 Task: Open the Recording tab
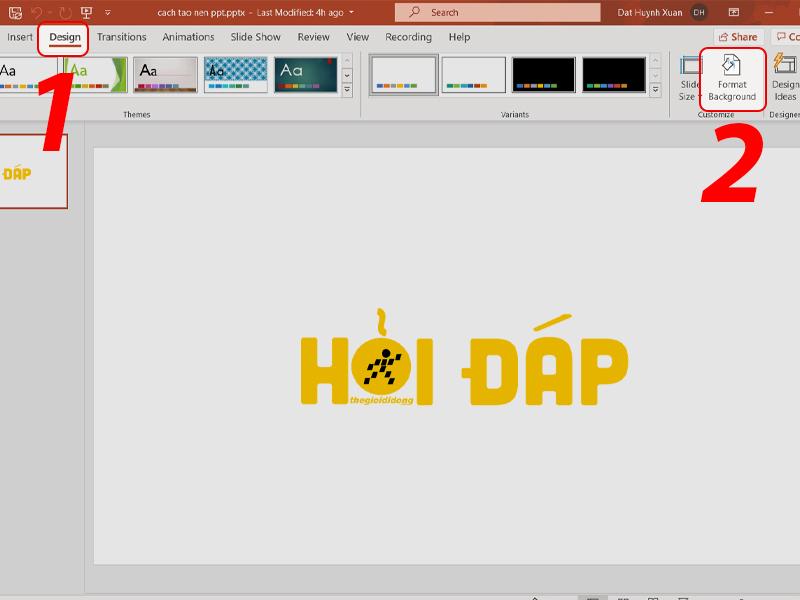click(x=408, y=37)
